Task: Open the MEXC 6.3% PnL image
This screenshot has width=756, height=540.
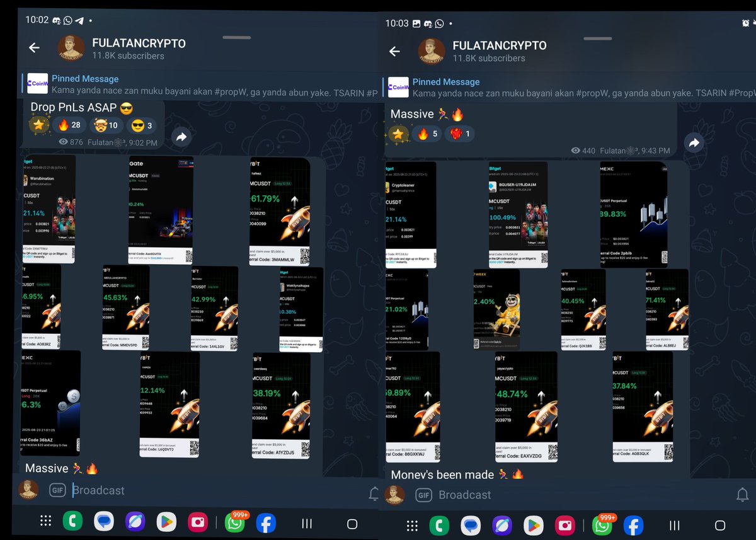Action: (x=50, y=403)
